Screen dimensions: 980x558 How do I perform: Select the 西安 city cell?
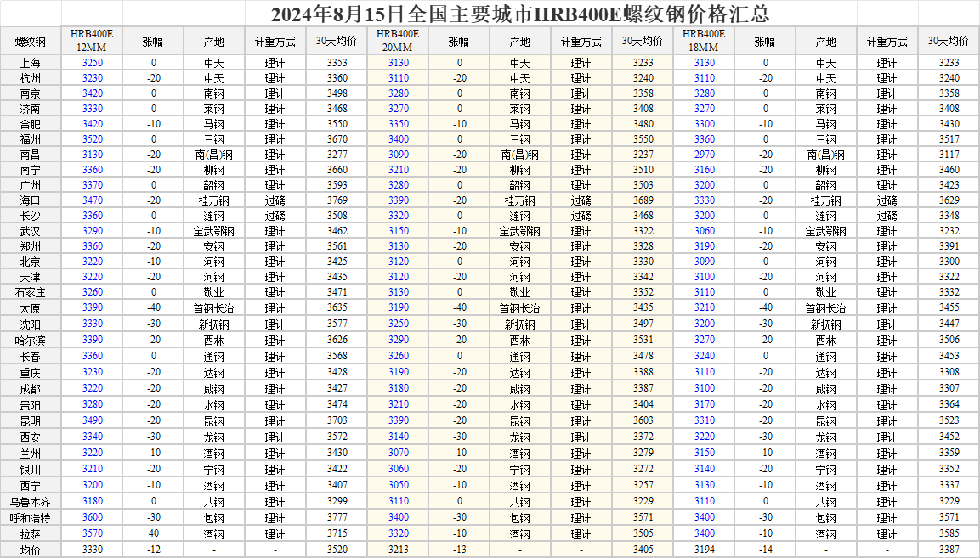[31, 437]
